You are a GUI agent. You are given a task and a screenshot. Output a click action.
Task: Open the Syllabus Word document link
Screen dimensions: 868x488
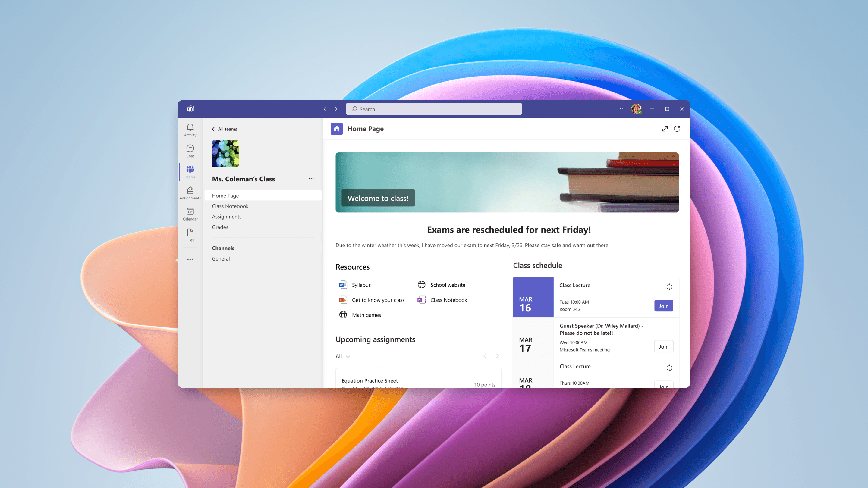360,285
